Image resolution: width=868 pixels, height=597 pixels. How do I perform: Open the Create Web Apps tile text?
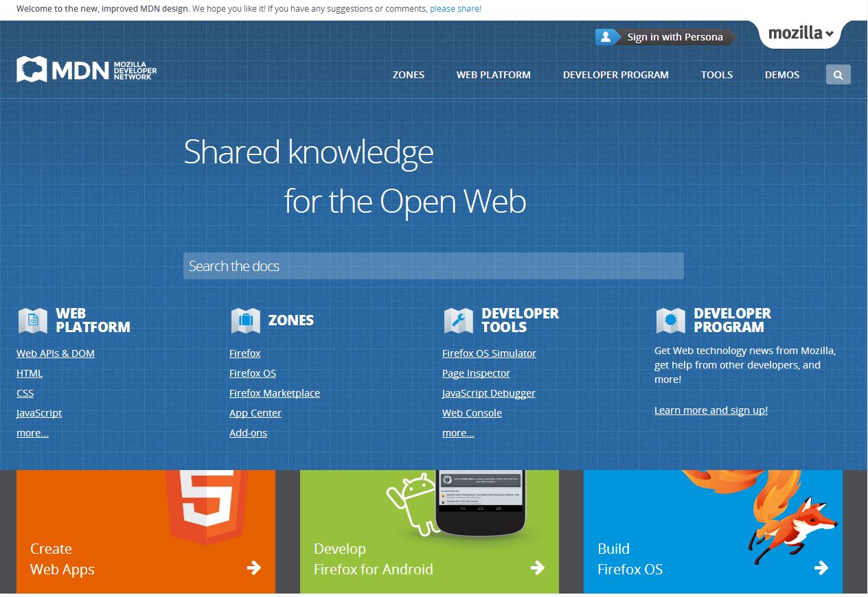coord(62,559)
